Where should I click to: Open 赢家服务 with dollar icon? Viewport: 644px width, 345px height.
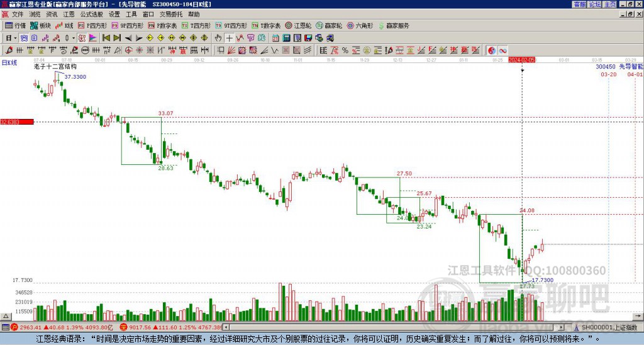394,25
